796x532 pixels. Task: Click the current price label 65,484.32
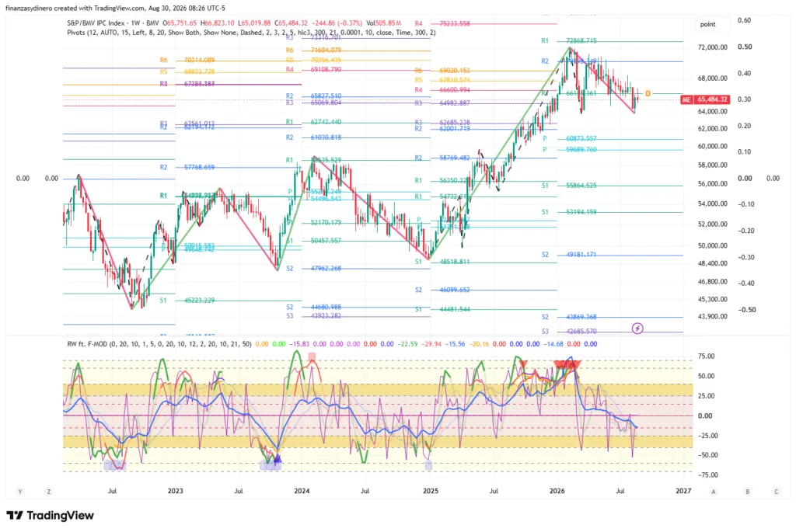(x=712, y=99)
